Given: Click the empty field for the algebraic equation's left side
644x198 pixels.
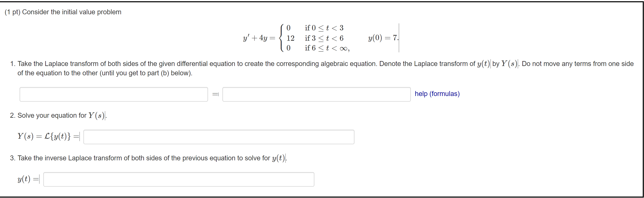Looking at the screenshot, I should click(x=114, y=94).
